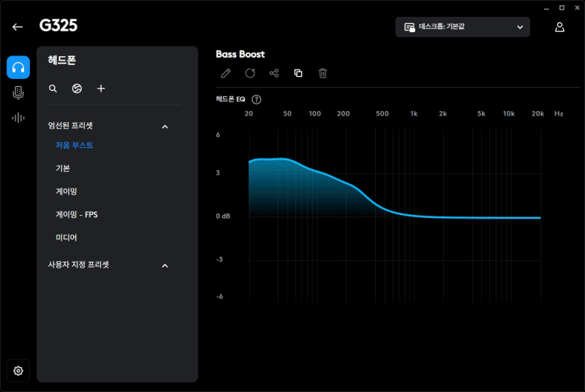Delete the Bass Boost preset
This screenshot has height=392, width=585.
click(322, 73)
